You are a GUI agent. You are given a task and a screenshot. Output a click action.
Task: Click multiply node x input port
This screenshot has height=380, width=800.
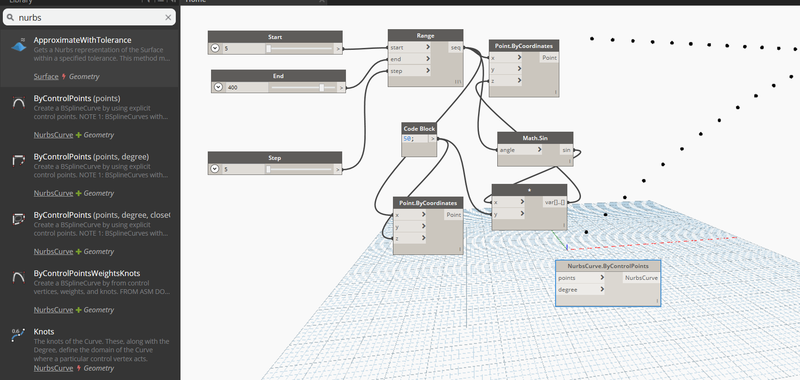pos(508,202)
